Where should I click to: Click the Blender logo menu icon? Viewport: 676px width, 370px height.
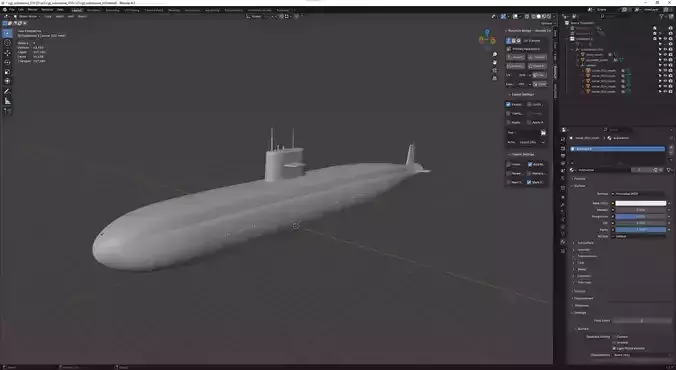pos(4,9)
